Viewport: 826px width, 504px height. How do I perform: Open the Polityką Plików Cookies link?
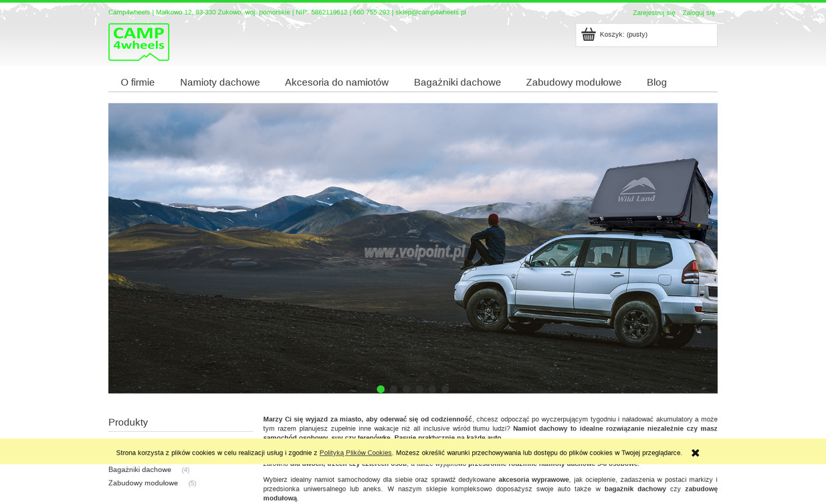[x=356, y=453]
